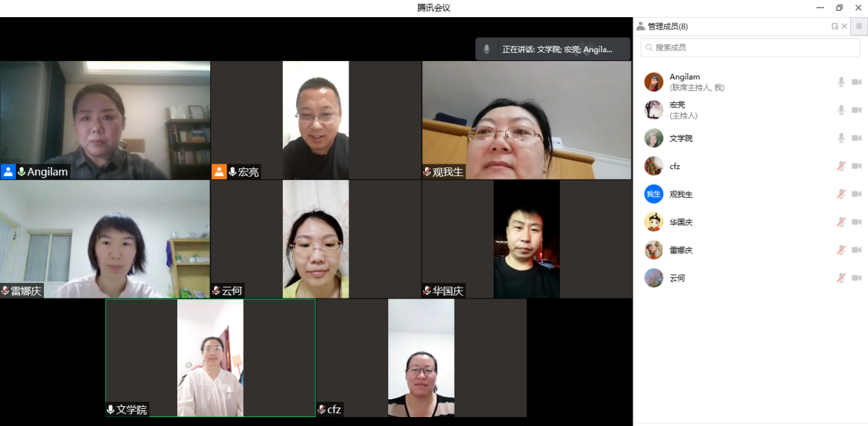The image size is (868, 426).
Task: Click the 正在讲话 speaker indicator bar
Action: 552,49
